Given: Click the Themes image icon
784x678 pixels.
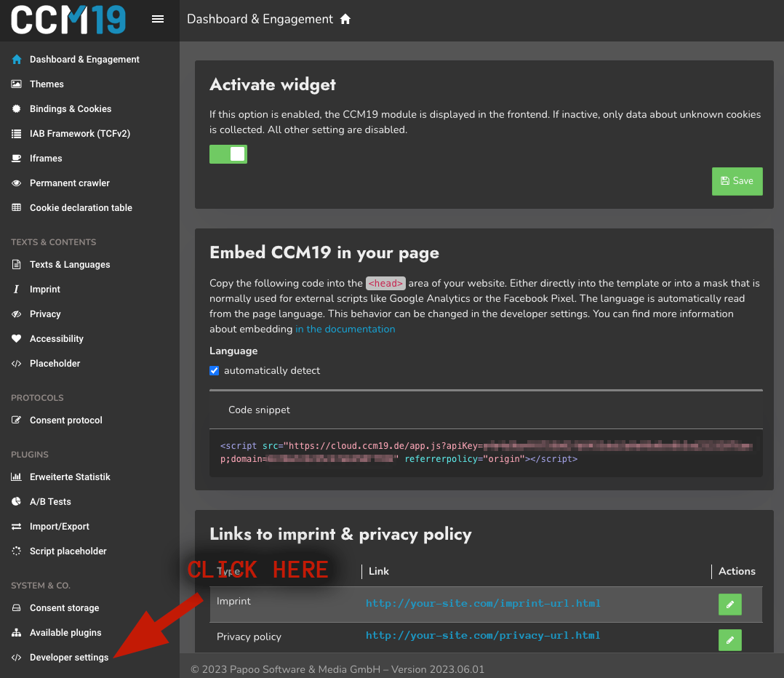Looking at the screenshot, I should point(17,84).
